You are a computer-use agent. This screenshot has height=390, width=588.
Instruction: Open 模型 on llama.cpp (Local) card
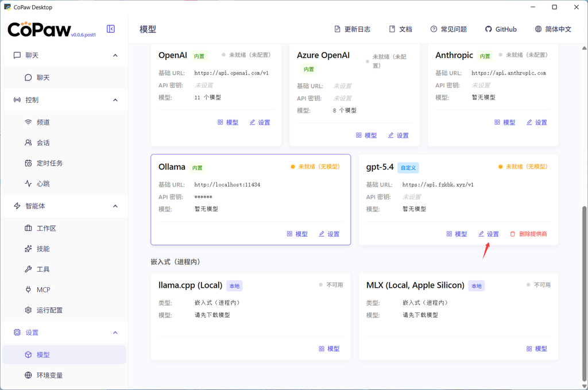[x=329, y=349]
